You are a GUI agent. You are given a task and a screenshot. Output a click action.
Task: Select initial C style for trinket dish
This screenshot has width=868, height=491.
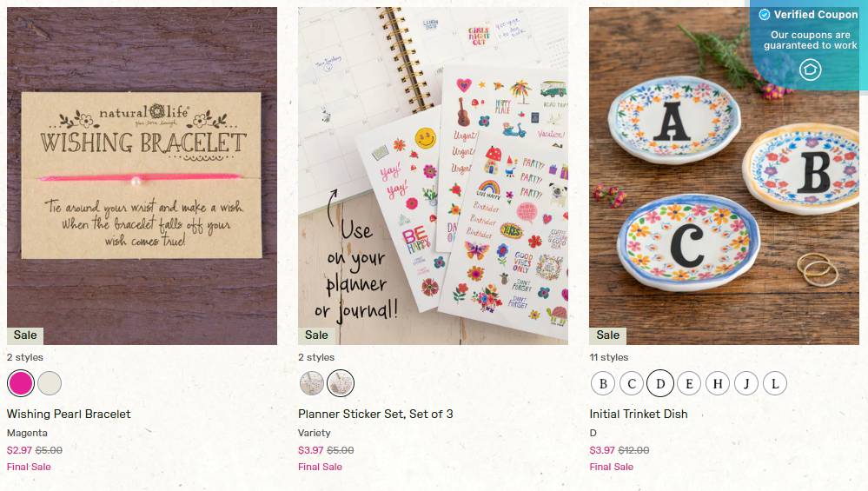(x=632, y=383)
